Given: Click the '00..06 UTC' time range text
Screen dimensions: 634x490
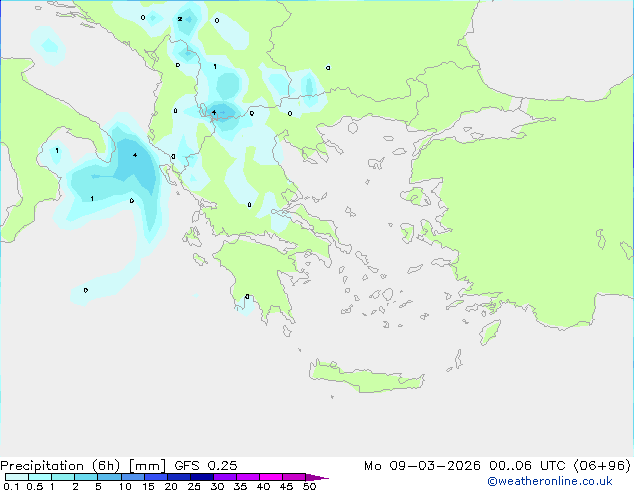Looking at the screenshot, I should (x=527, y=466).
